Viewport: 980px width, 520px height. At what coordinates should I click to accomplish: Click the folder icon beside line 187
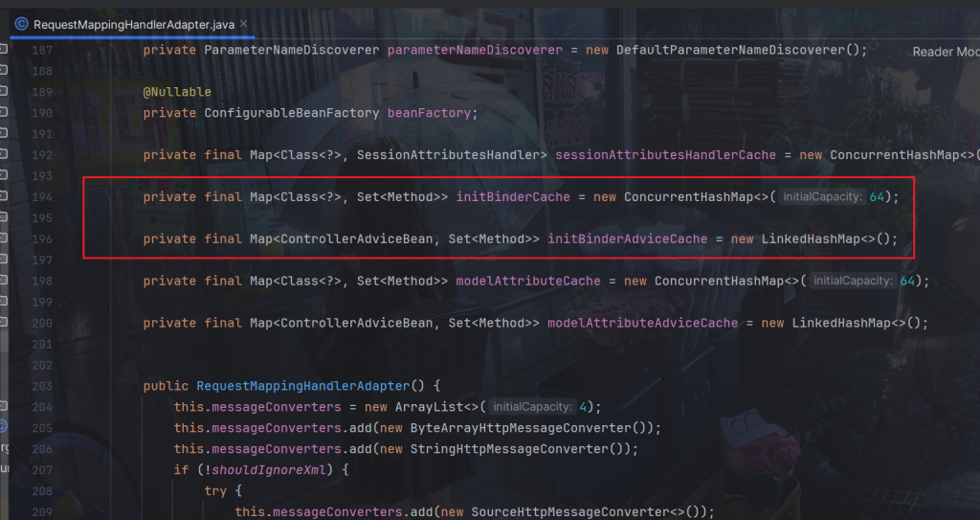(3, 50)
